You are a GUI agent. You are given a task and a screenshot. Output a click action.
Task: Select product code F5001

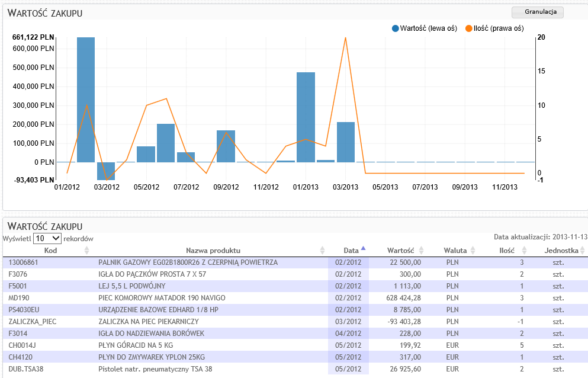click(18, 286)
